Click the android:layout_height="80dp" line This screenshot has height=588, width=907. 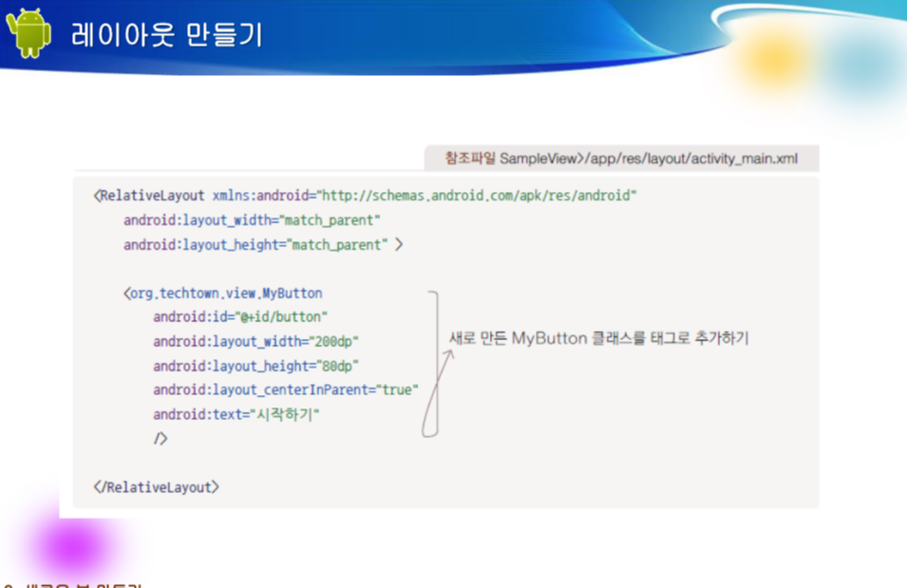pyautogui.click(x=255, y=366)
